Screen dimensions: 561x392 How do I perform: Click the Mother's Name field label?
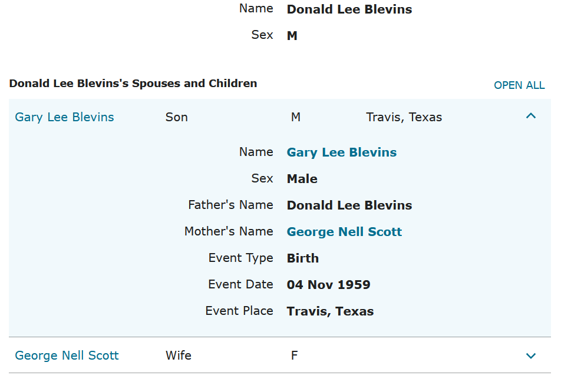point(229,231)
